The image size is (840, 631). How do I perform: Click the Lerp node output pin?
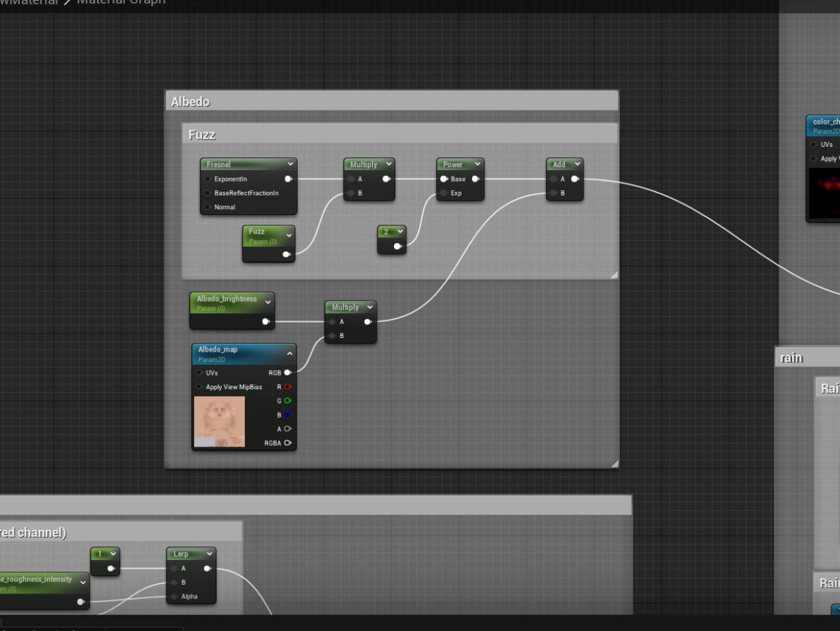coord(207,568)
